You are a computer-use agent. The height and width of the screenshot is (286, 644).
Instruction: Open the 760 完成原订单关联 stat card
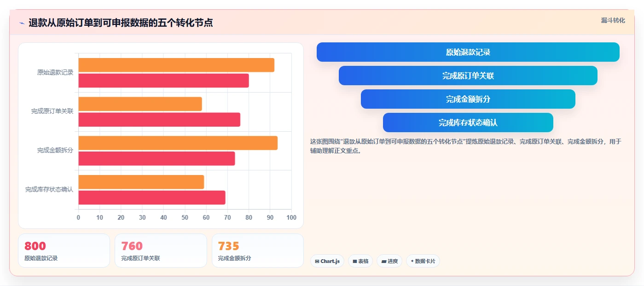coord(161,251)
